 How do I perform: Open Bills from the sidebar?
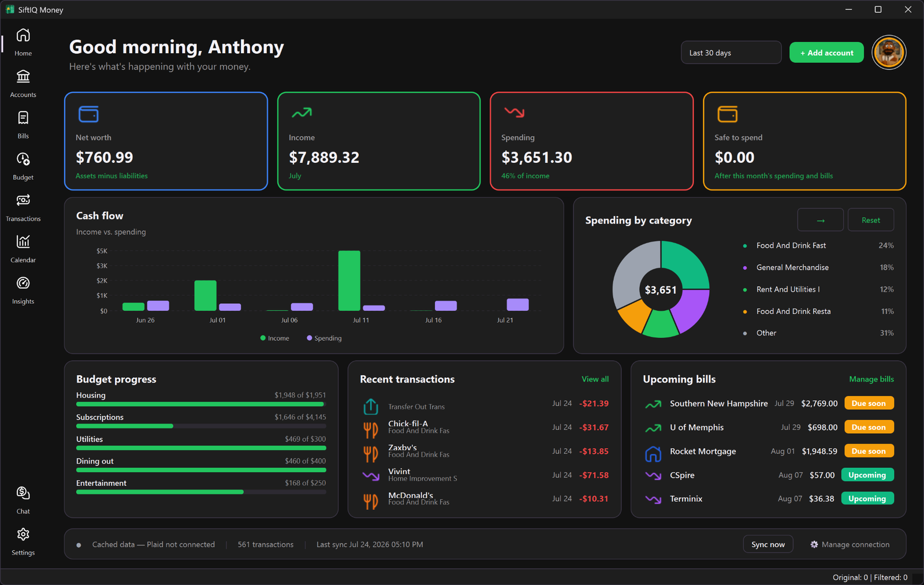click(23, 118)
